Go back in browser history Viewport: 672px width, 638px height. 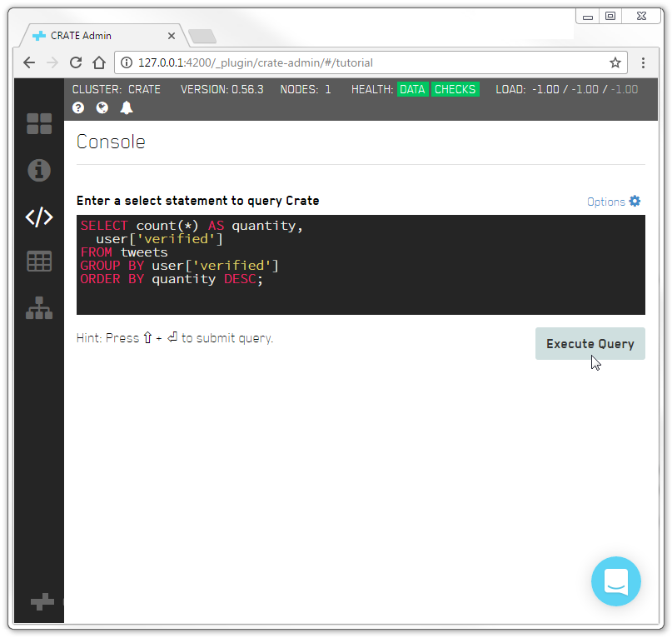pos(29,62)
